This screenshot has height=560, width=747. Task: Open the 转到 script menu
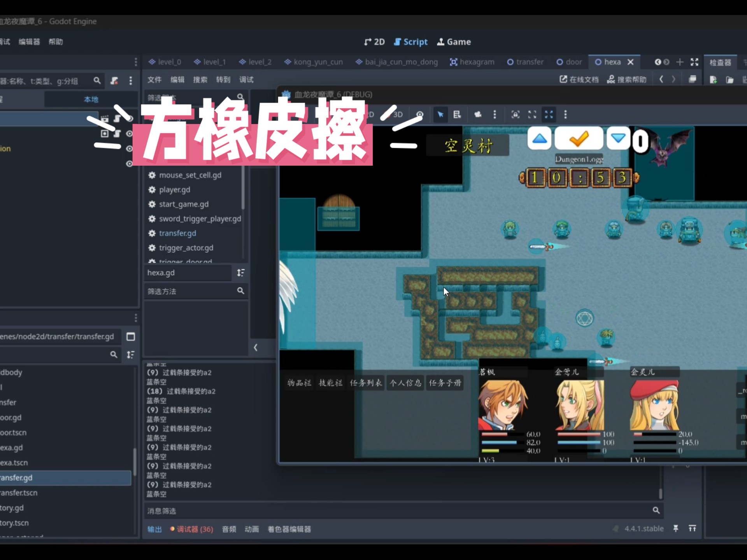pyautogui.click(x=223, y=79)
